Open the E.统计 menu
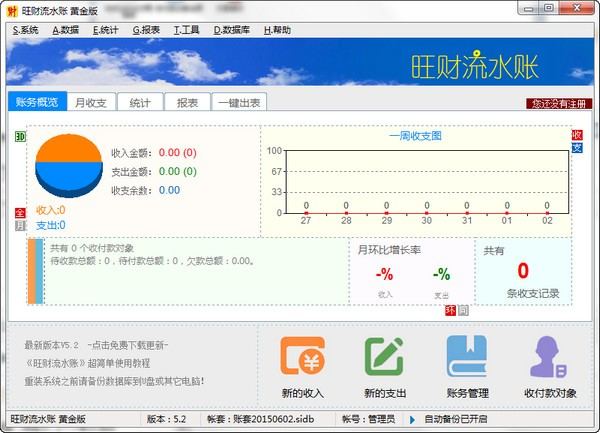The height and width of the screenshot is (433, 600). coord(105,30)
